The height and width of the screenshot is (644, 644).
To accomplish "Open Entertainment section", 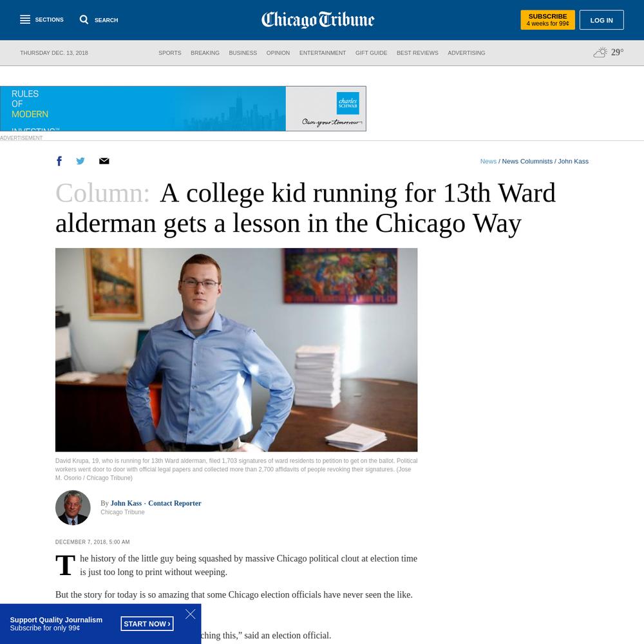I will pos(323,53).
